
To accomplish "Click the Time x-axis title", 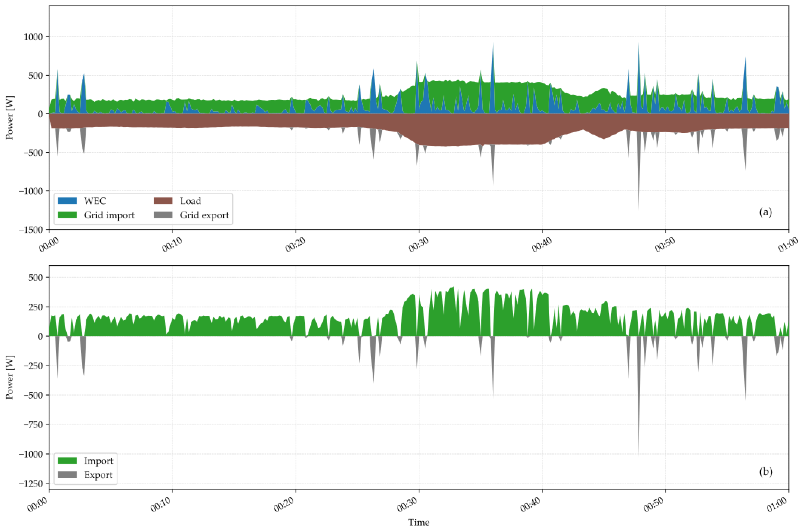I will point(418,523).
